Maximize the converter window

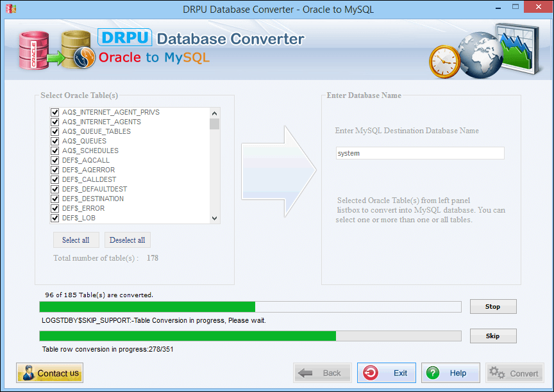click(x=516, y=7)
